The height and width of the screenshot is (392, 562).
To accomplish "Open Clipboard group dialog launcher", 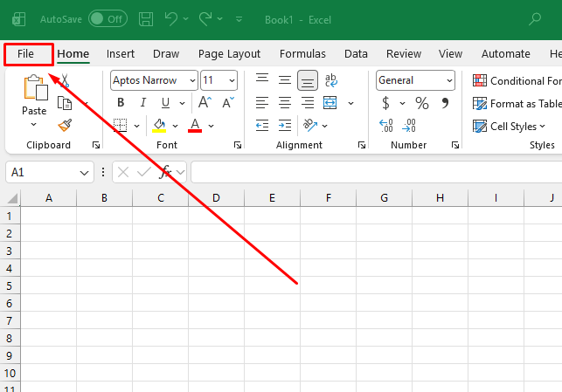I will (x=95, y=145).
